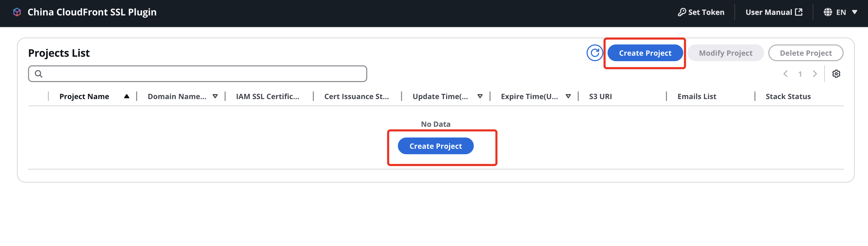
Task: Click the Projects List heading
Action: pos(59,53)
